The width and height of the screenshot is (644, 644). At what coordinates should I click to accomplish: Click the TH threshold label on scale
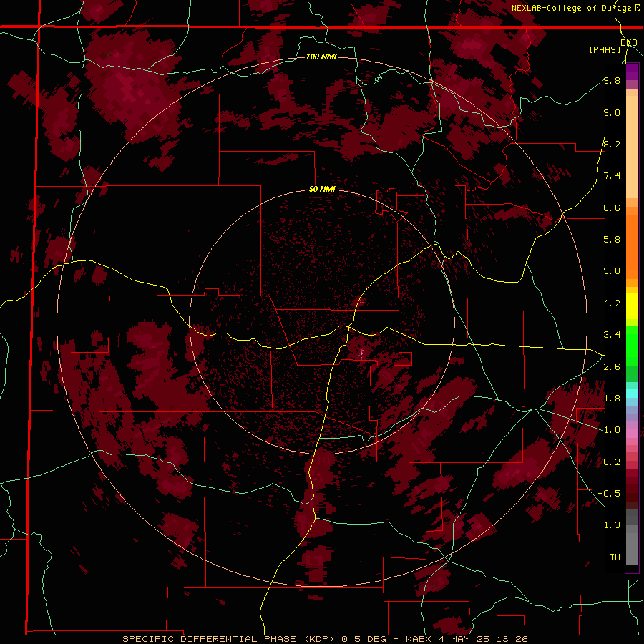(615, 557)
